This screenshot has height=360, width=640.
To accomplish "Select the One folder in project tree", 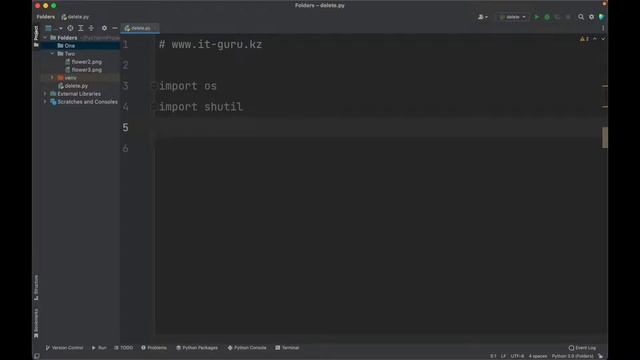I will point(80,46).
